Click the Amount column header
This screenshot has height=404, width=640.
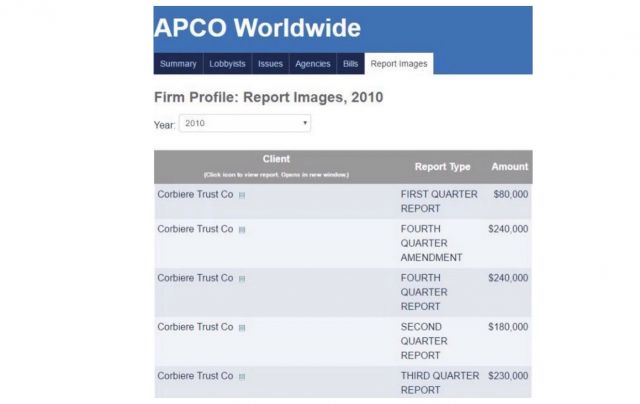point(509,167)
